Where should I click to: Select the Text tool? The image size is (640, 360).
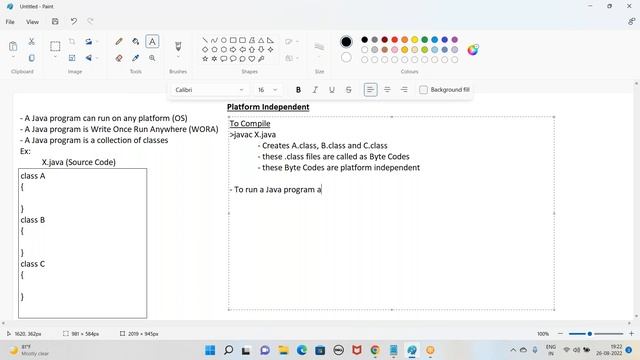(152, 41)
